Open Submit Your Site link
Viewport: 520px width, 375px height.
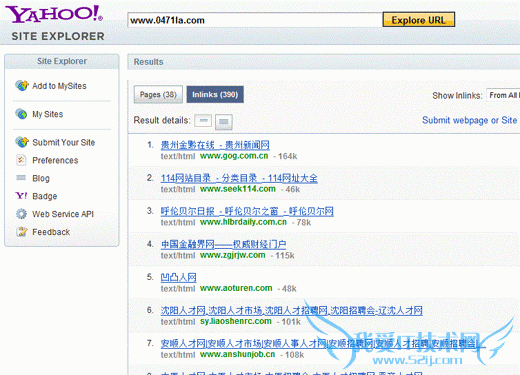[64, 142]
